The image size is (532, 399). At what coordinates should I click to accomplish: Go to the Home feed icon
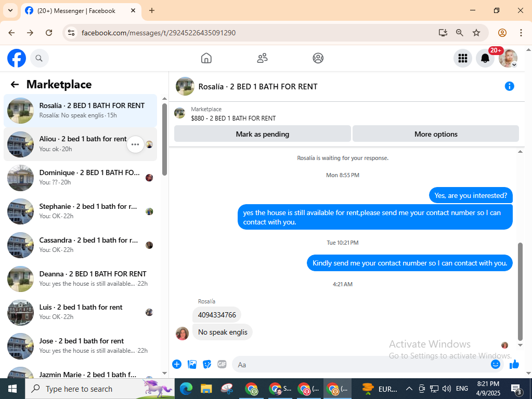206,58
